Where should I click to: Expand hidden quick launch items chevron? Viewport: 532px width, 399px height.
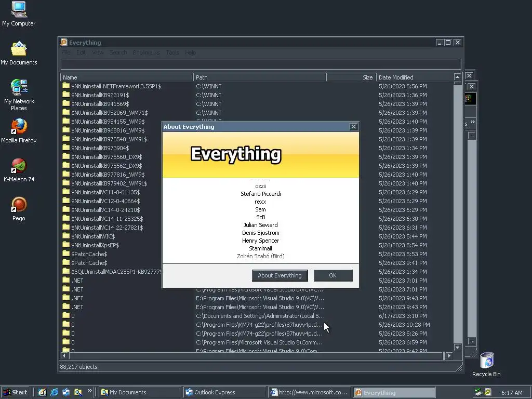pyautogui.click(x=89, y=391)
